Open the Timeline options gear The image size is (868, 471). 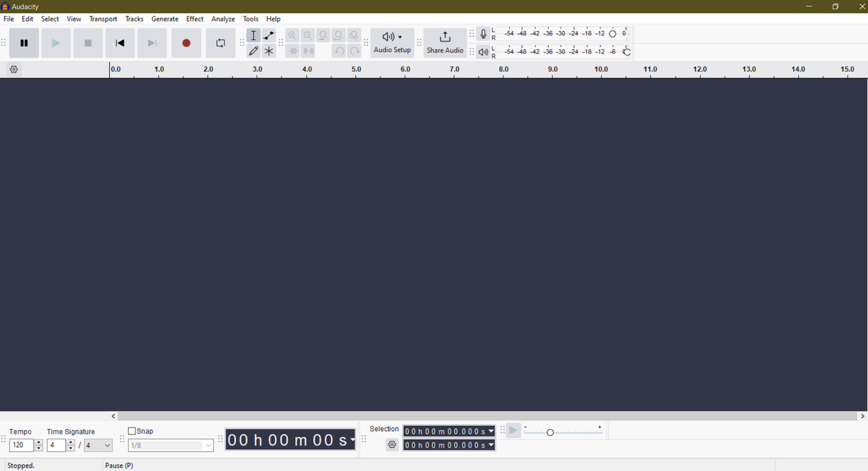tap(14, 69)
